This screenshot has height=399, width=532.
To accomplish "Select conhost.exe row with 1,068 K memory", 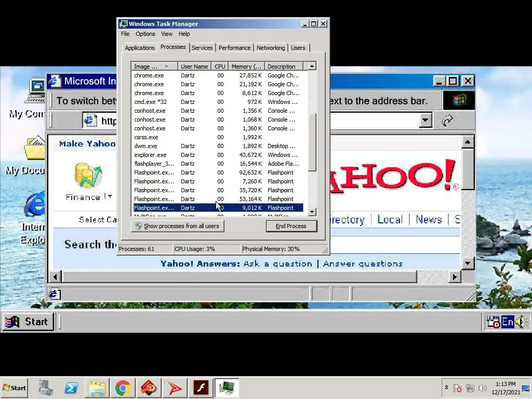I will [218, 119].
